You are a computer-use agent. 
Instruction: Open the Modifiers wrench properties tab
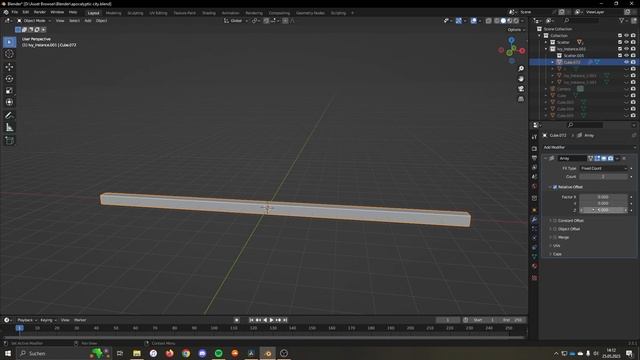[x=534, y=220]
